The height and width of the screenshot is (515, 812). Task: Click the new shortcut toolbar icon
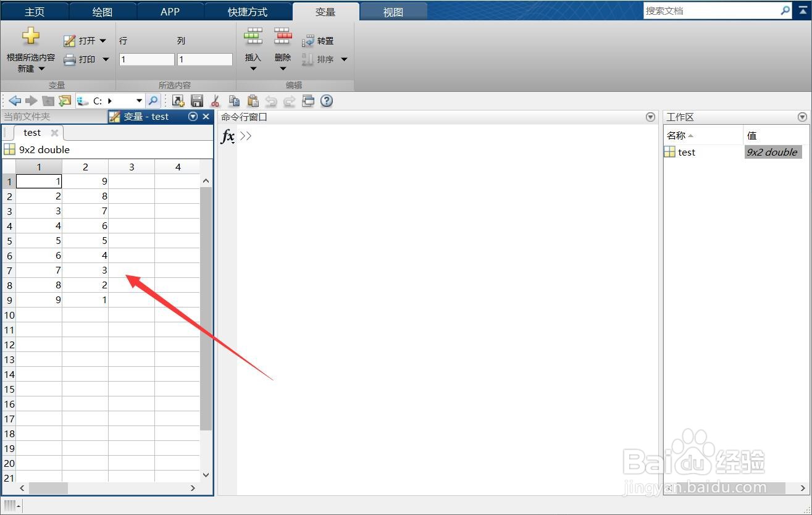point(178,101)
